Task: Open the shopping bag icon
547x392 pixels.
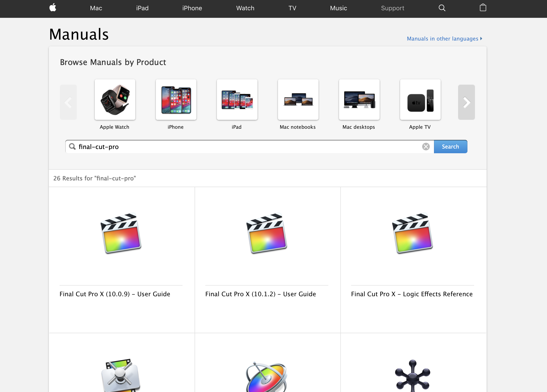Action: [x=483, y=8]
